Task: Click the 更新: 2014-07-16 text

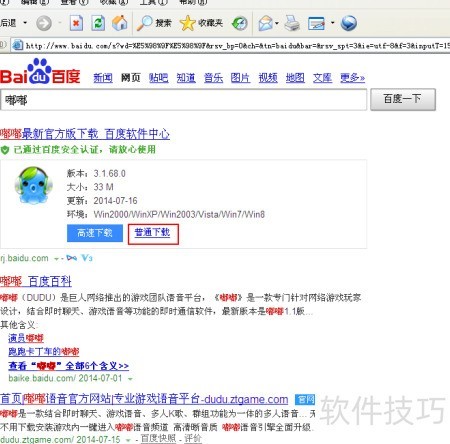Action: tap(102, 201)
